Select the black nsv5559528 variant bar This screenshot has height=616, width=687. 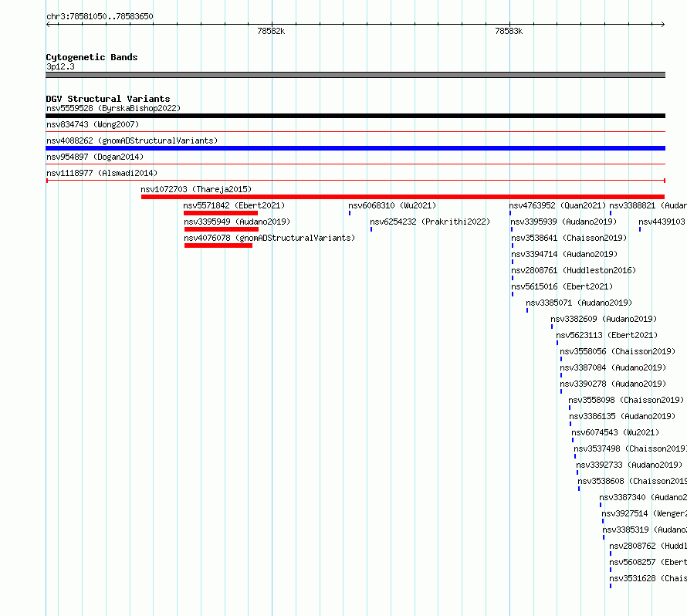355,116
